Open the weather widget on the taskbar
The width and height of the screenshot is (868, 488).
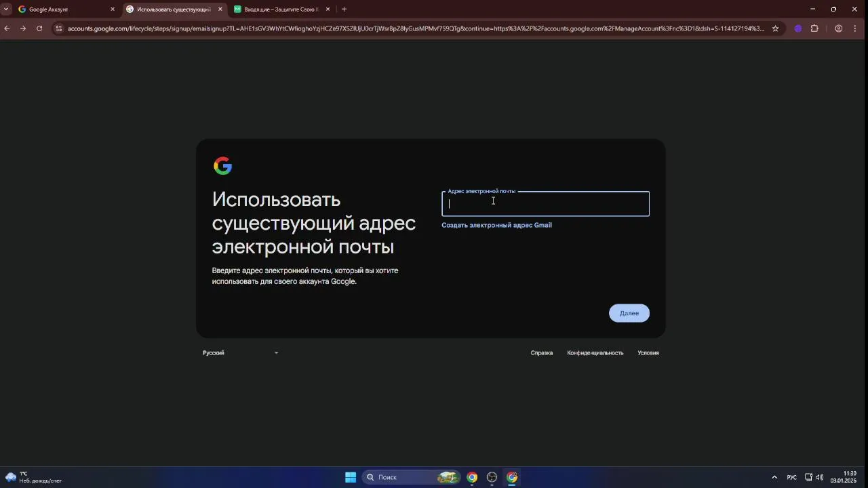pyautogui.click(x=34, y=477)
